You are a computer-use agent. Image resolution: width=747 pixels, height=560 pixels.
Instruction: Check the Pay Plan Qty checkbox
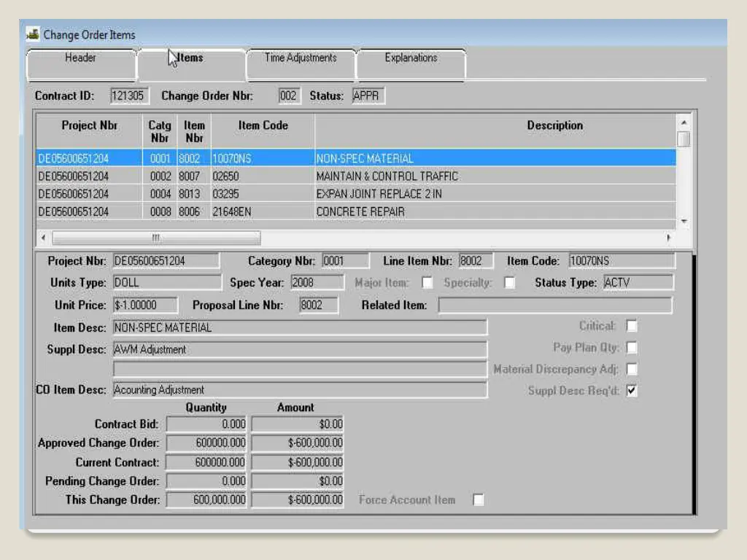[x=632, y=348]
